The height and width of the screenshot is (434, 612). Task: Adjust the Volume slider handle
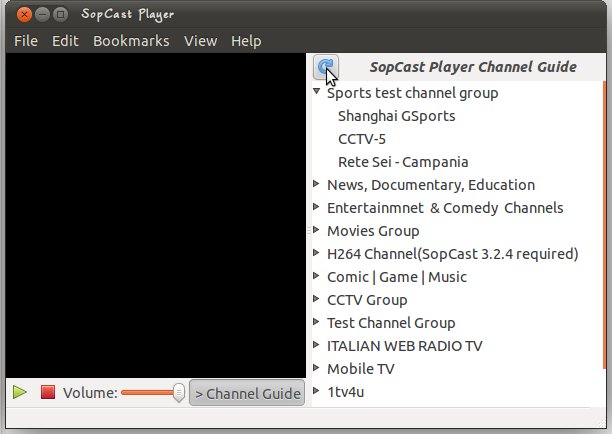(x=179, y=392)
